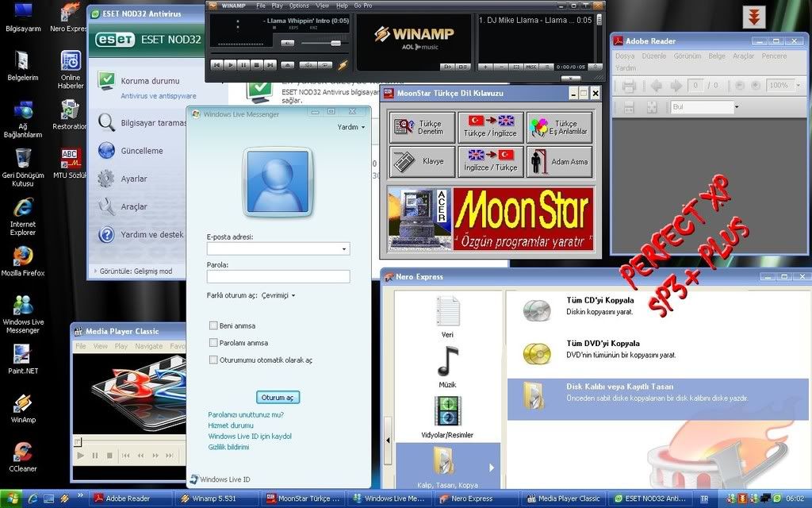Click the Parola password input field

(278, 276)
